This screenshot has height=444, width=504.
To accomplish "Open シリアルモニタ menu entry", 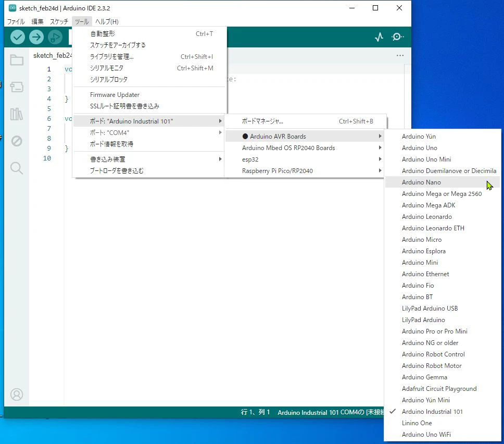I will (150, 68).
